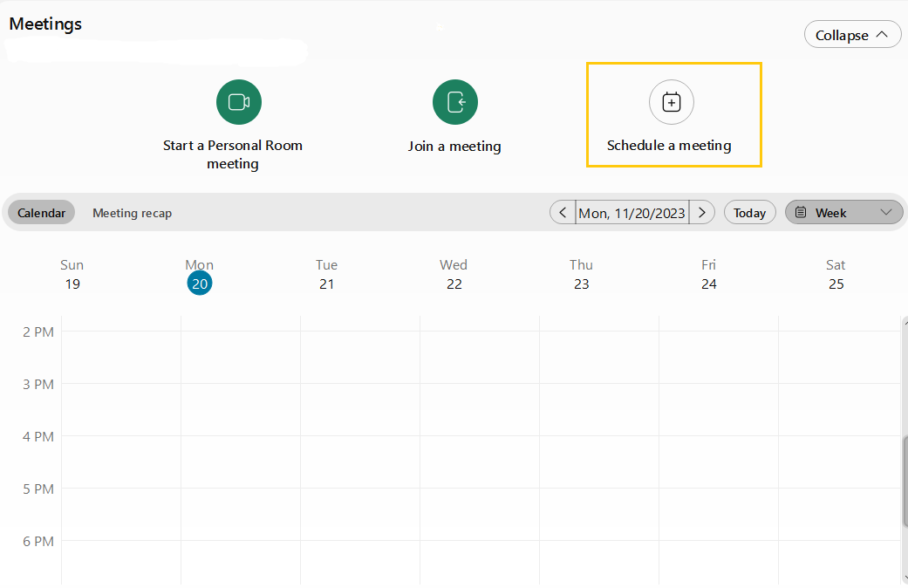
Task: Click the calendar vertical scrollbar thumb
Action: (904, 481)
